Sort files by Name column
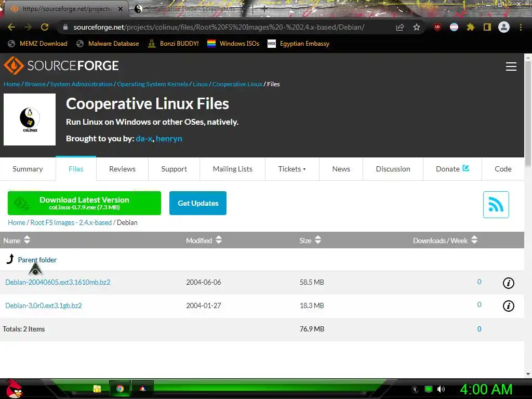The height and width of the screenshot is (399, 532). tap(17, 240)
